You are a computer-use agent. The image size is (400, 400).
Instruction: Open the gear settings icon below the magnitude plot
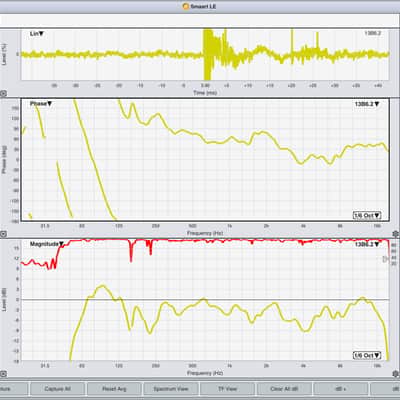(396, 374)
